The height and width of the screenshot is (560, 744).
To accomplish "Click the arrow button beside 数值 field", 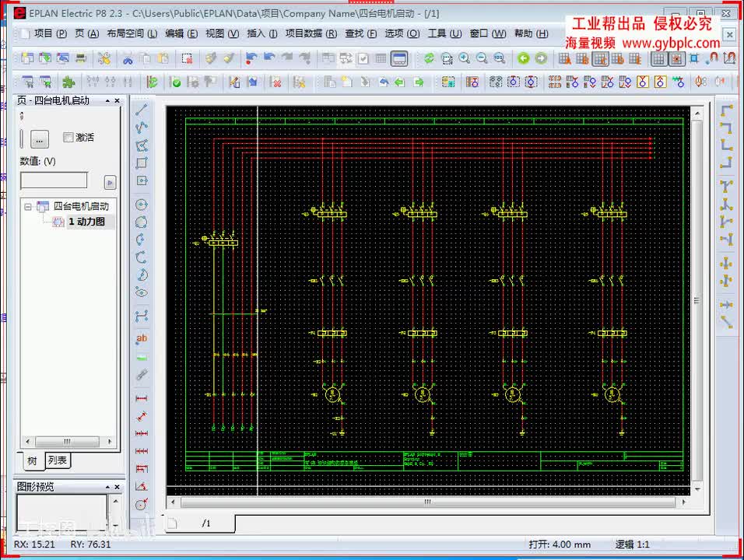I will point(110,182).
